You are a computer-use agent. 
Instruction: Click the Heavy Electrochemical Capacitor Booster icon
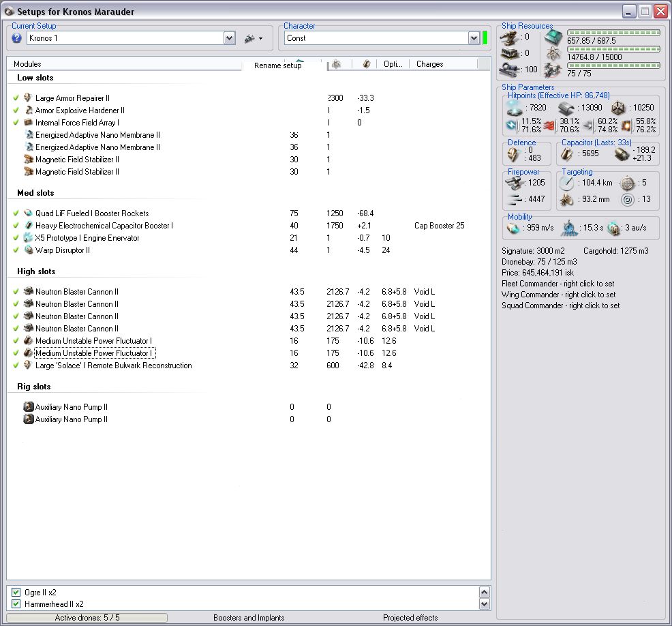[28, 226]
